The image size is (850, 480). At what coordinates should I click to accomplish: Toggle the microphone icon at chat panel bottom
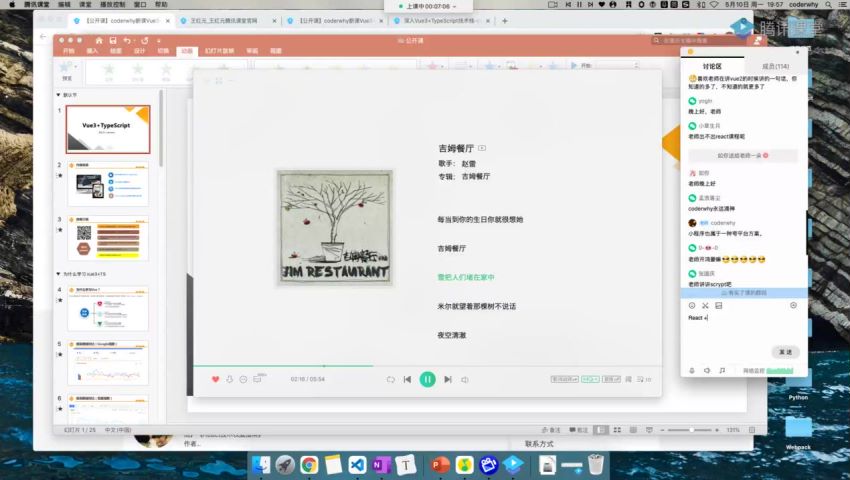click(x=692, y=370)
